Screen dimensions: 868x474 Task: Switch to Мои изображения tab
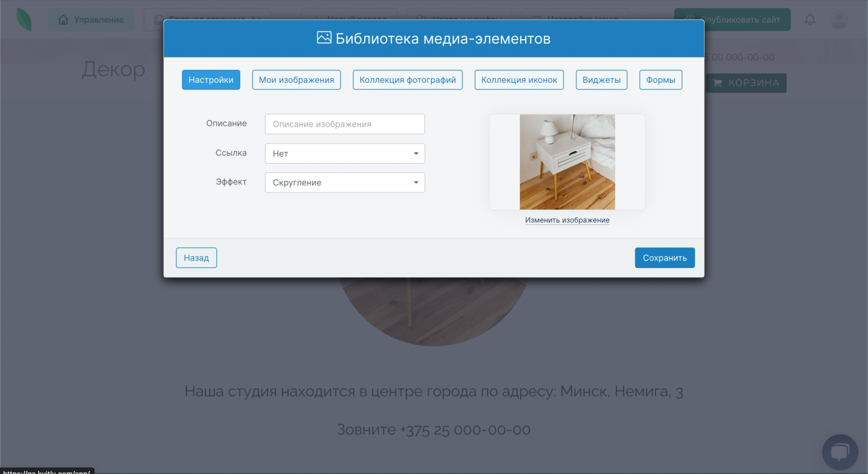point(297,80)
